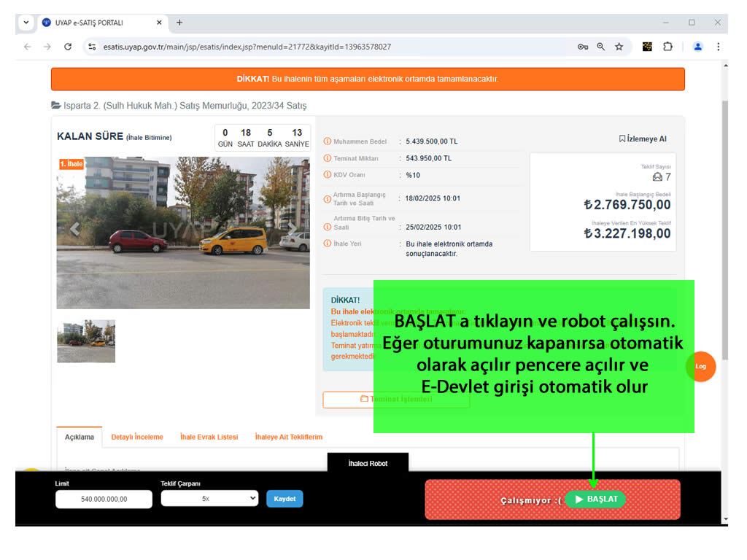Click the Teminat İşlemleri button
The image size is (747, 560).
click(x=396, y=399)
